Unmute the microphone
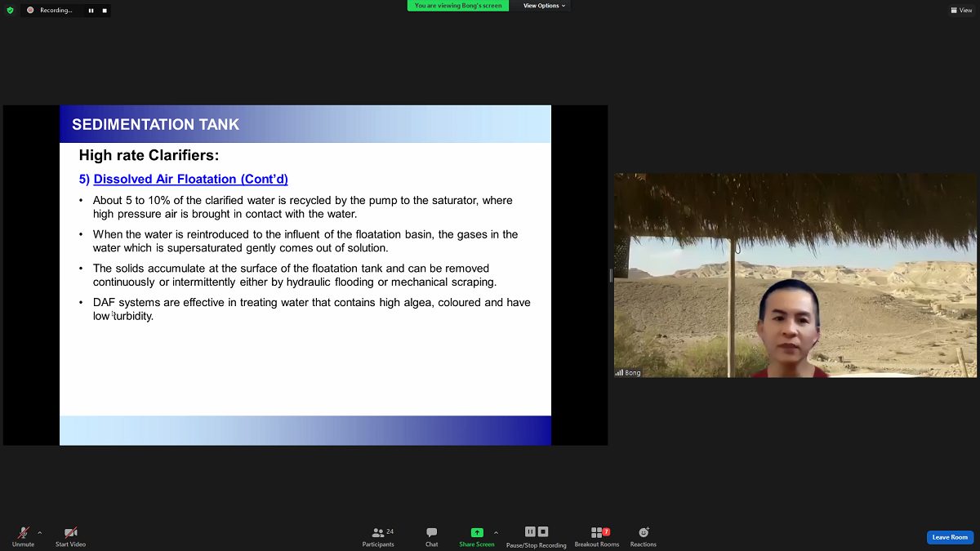The height and width of the screenshot is (551, 980). pyautogui.click(x=23, y=536)
